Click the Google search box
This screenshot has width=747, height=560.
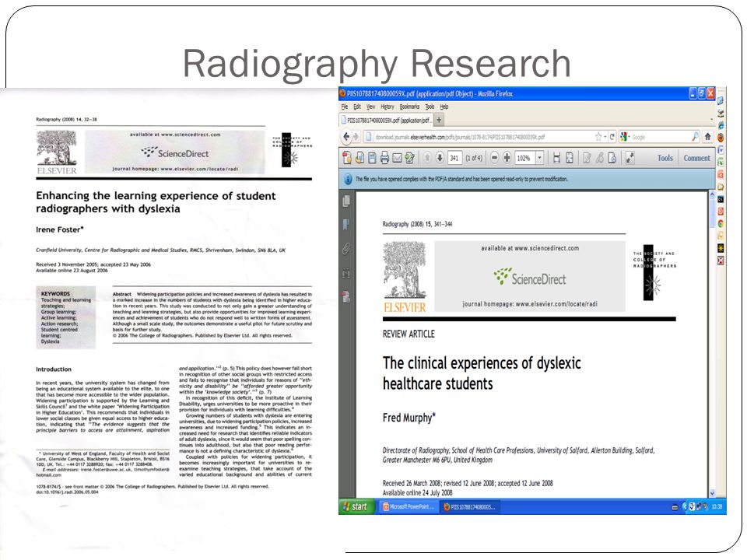tap(661, 137)
